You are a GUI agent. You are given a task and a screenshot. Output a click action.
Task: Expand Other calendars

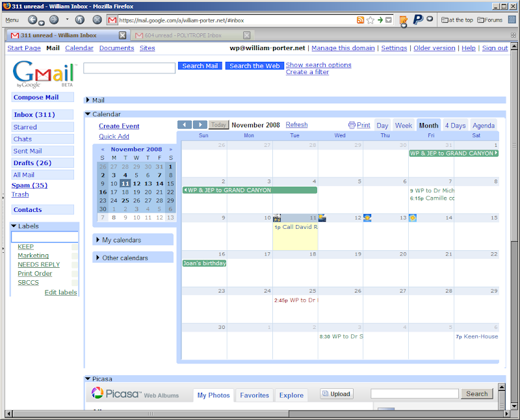(x=98, y=257)
